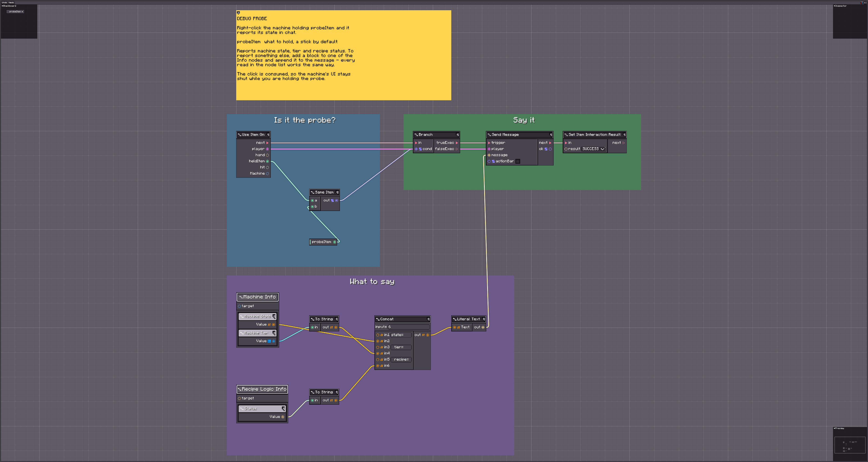Click the Machine Tier Value output port

274,341
